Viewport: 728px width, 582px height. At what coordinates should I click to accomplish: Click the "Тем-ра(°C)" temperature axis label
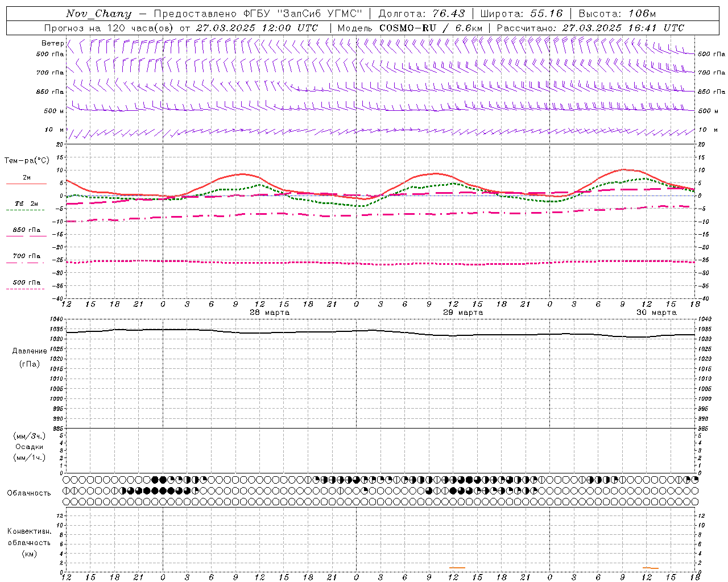click(27, 161)
